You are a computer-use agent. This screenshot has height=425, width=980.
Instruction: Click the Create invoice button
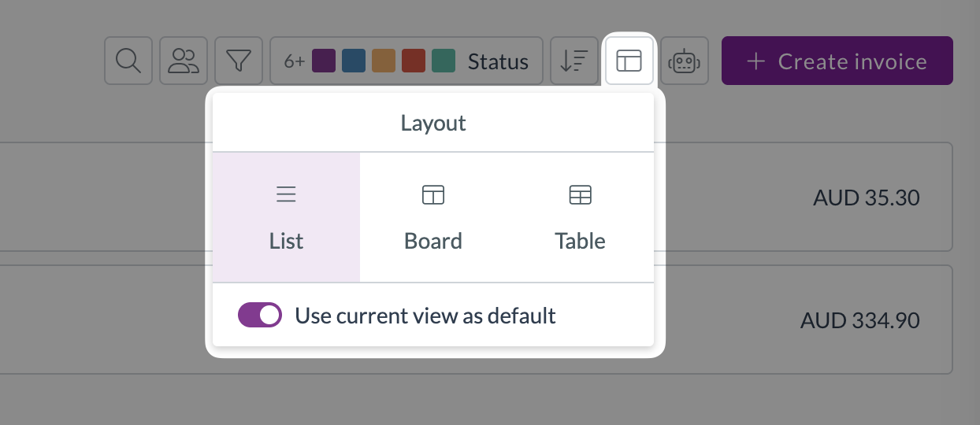coord(837,61)
